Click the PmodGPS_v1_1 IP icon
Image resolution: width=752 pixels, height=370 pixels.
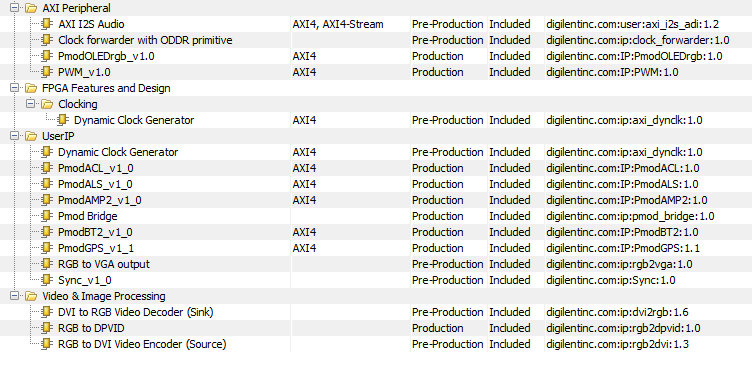click(47, 248)
